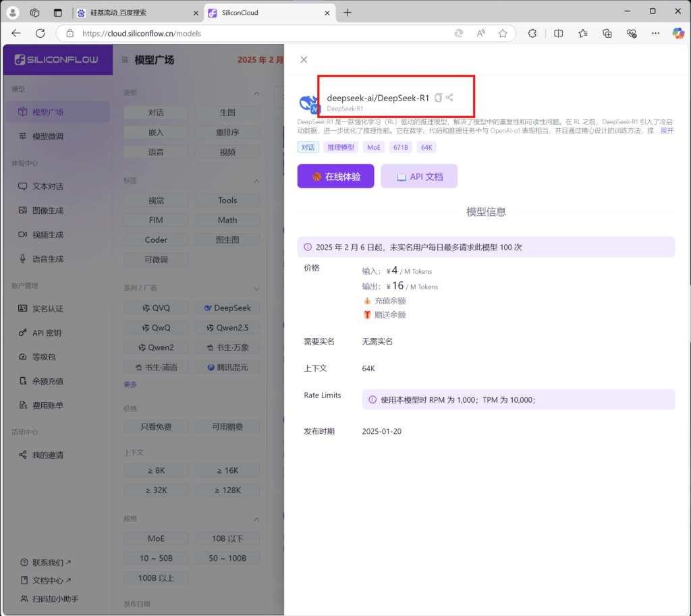
Task: Toggle the 生图 type filter
Action: (227, 113)
